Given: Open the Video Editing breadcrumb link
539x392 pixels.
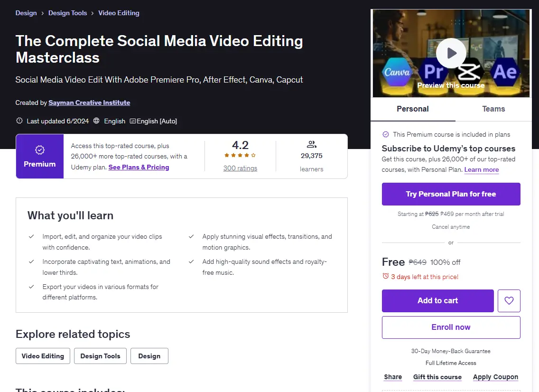Looking at the screenshot, I should (119, 13).
